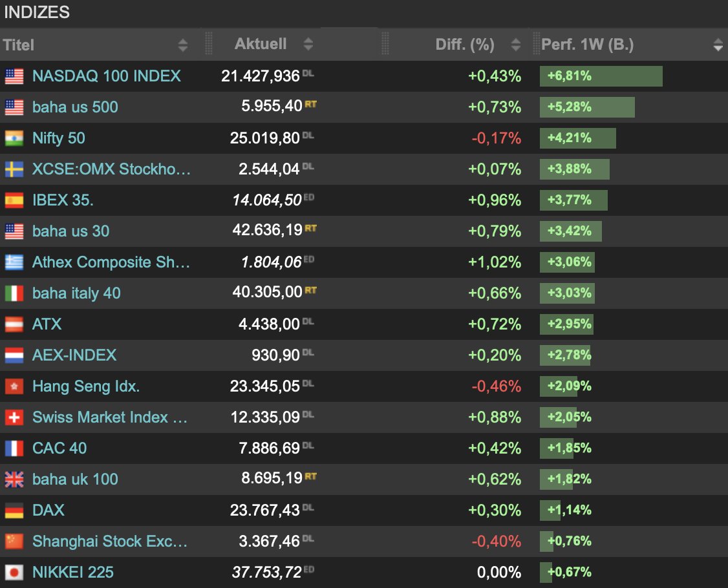This screenshot has width=728, height=588.
Task: Sort by Titel column arrows
Action: pos(183,45)
